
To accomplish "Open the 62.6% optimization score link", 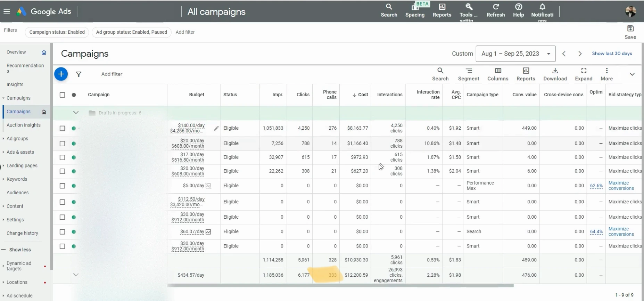I will point(596,186).
